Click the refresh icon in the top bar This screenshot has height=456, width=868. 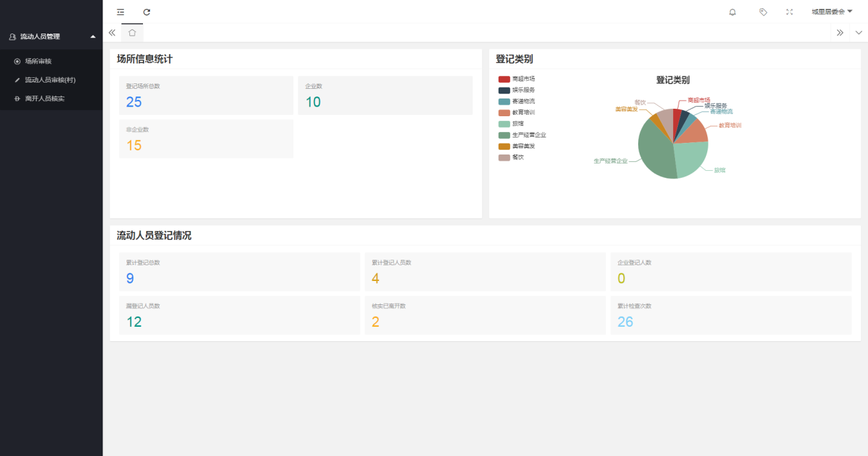pyautogui.click(x=146, y=12)
